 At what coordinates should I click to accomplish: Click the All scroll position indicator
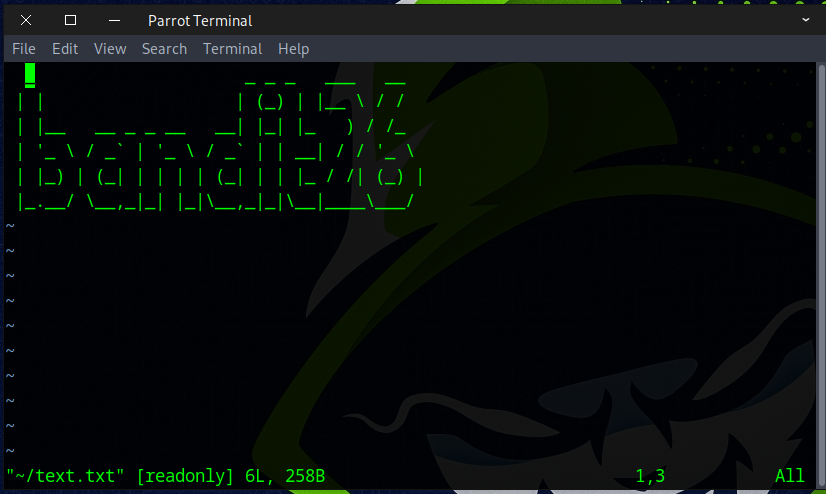(789, 476)
